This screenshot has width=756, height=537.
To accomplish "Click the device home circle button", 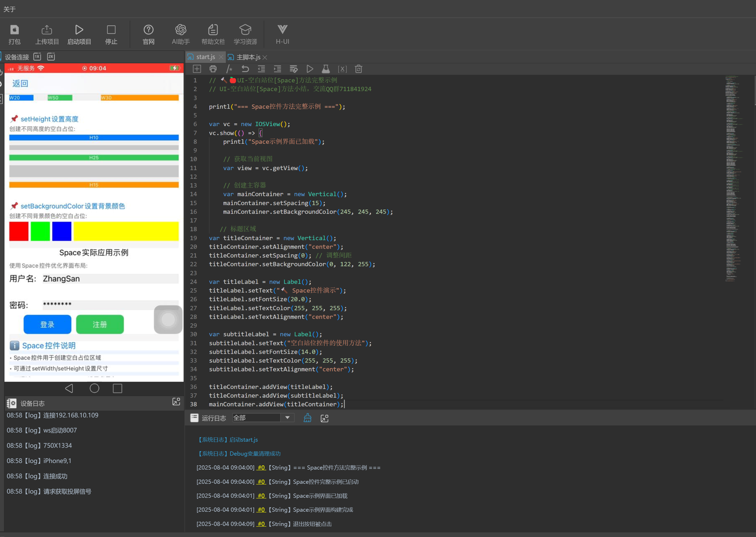I will (x=94, y=388).
